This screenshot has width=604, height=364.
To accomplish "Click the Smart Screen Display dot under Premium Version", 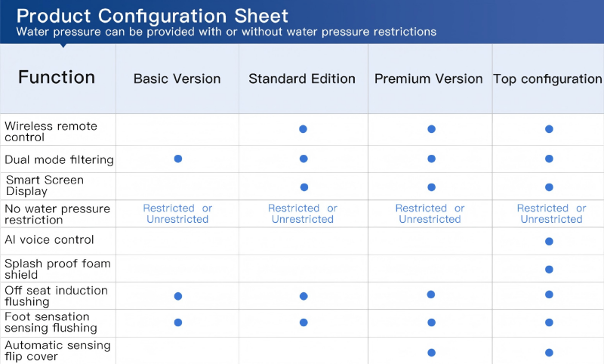I will pyautogui.click(x=431, y=187).
